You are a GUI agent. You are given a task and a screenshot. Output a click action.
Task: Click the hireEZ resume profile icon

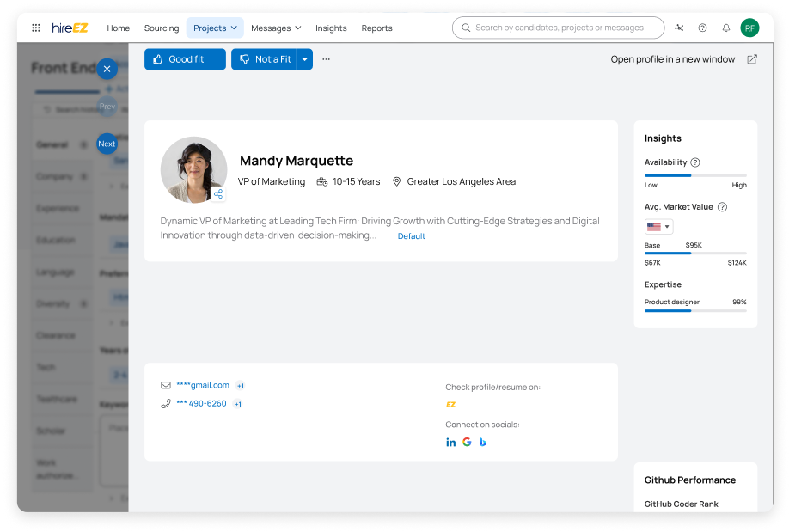[x=450, y=404]
